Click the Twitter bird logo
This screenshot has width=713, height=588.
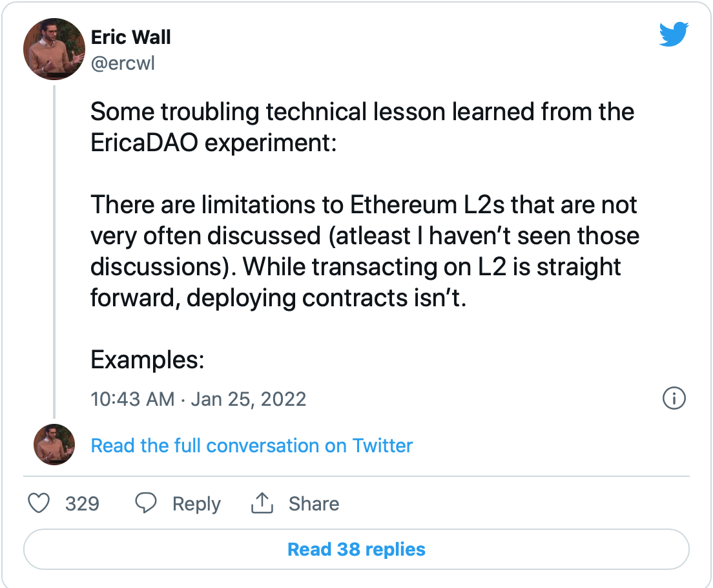pyautogui.click(x=674, y=34)
